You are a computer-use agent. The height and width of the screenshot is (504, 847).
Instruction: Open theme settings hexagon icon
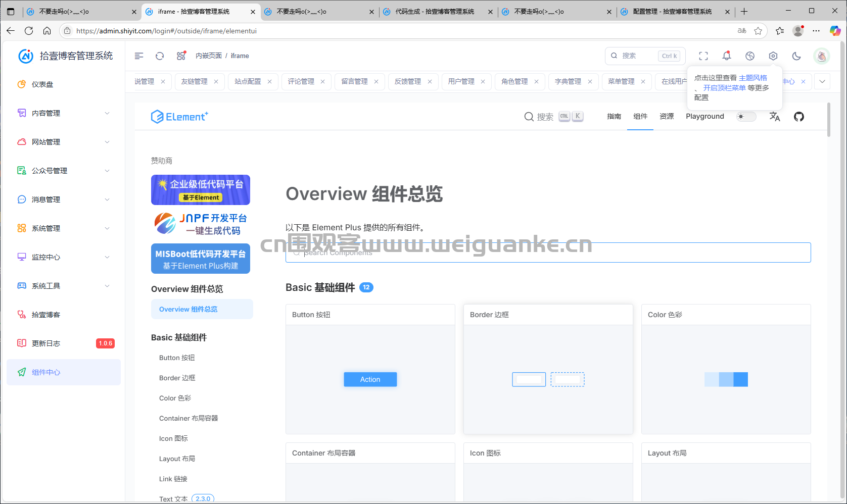pyautogui.click(x=773, y=56)
